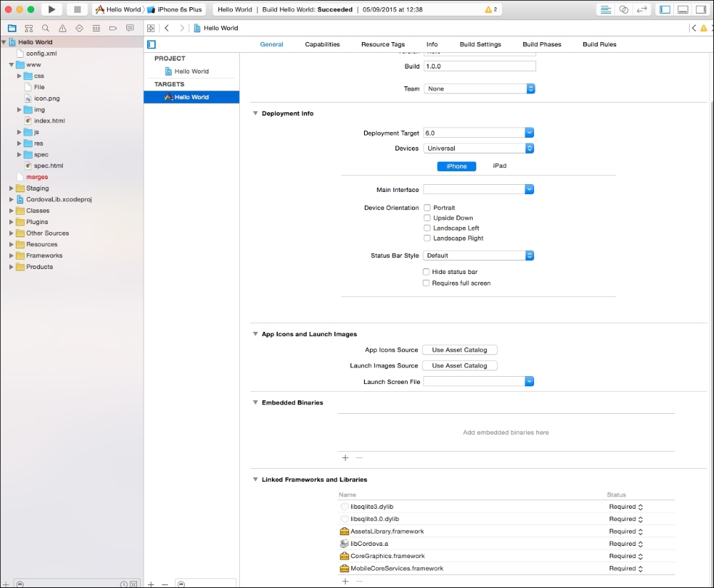This screenshot has height=588, width=714.
Task: Add a new target with plus icon
Action: pos(151,584)
